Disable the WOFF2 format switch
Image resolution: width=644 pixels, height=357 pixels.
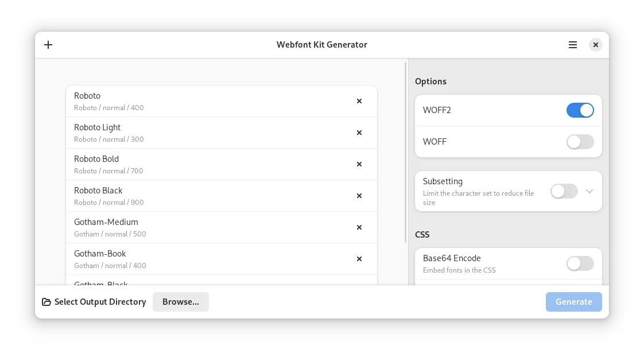(580, 110)
